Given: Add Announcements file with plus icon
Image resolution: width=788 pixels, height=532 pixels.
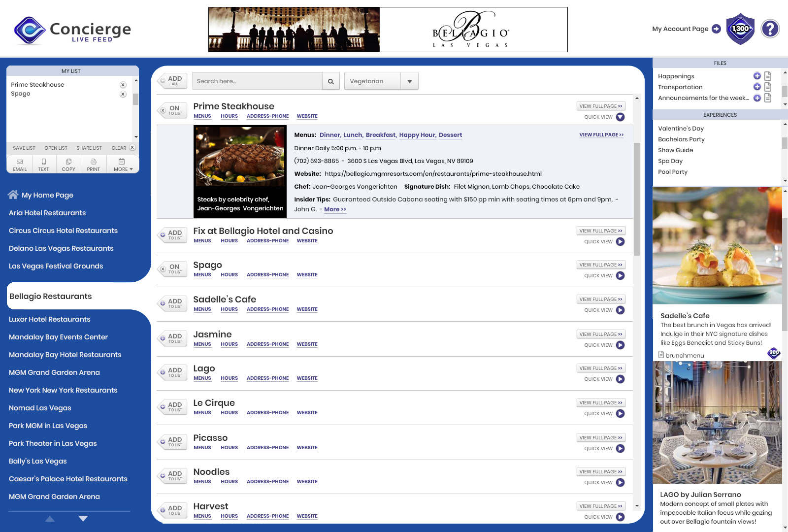Looking at the screenshot, I should 757,98.
